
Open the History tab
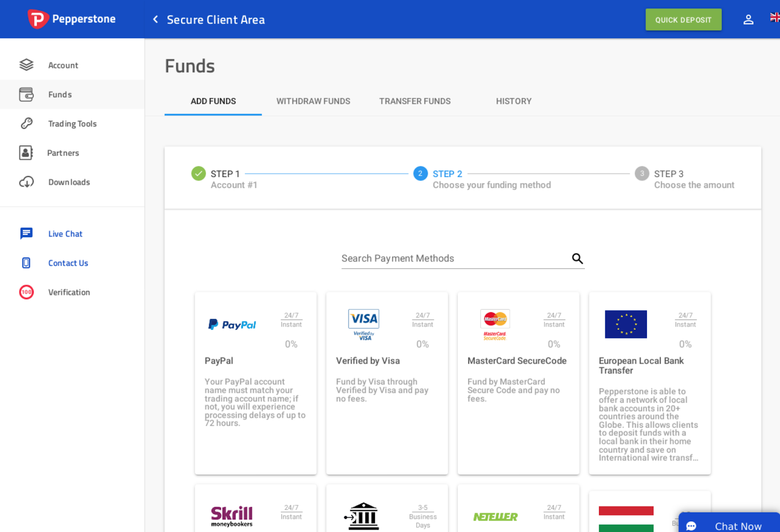pos(514,101)
